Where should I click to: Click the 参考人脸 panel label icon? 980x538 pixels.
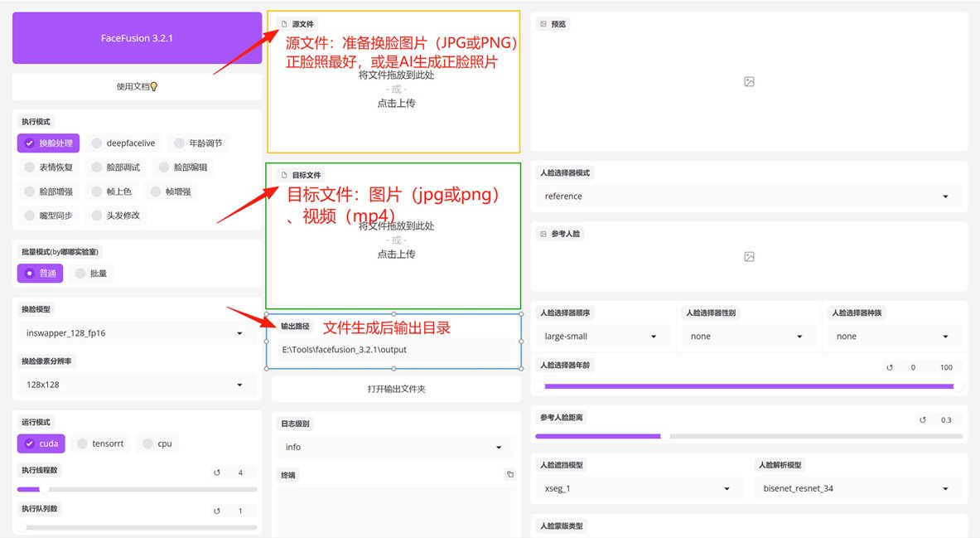pyautogui.click(x=543, y=234)
